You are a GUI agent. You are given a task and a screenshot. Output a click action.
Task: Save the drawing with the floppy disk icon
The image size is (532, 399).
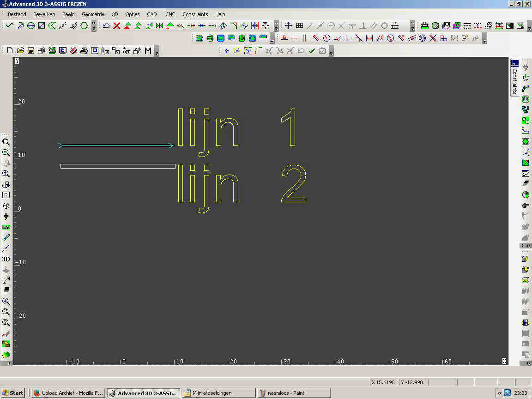click(31, 50)
